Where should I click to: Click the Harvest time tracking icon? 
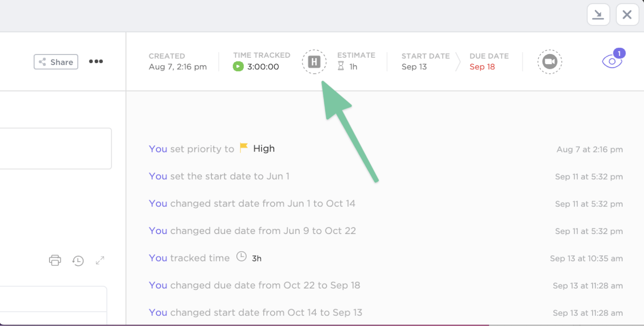(x=314, y=62)
